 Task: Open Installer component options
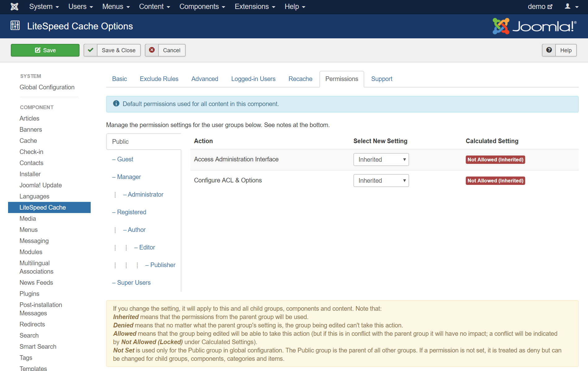click(30, 174)
